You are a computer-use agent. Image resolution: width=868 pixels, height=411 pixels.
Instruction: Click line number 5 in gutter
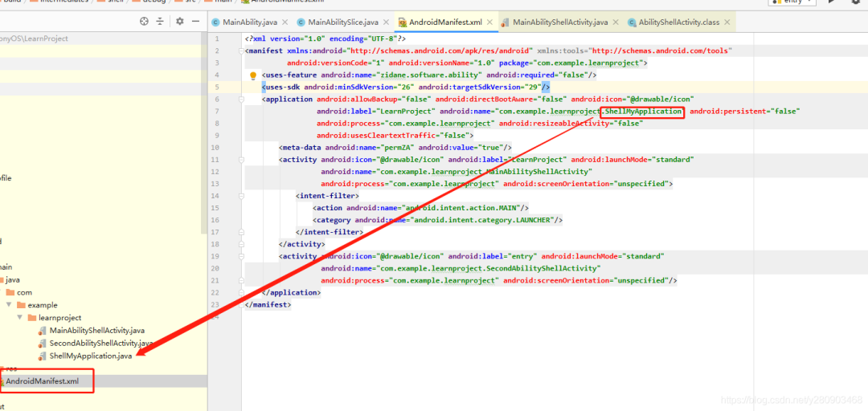[216, 87]
